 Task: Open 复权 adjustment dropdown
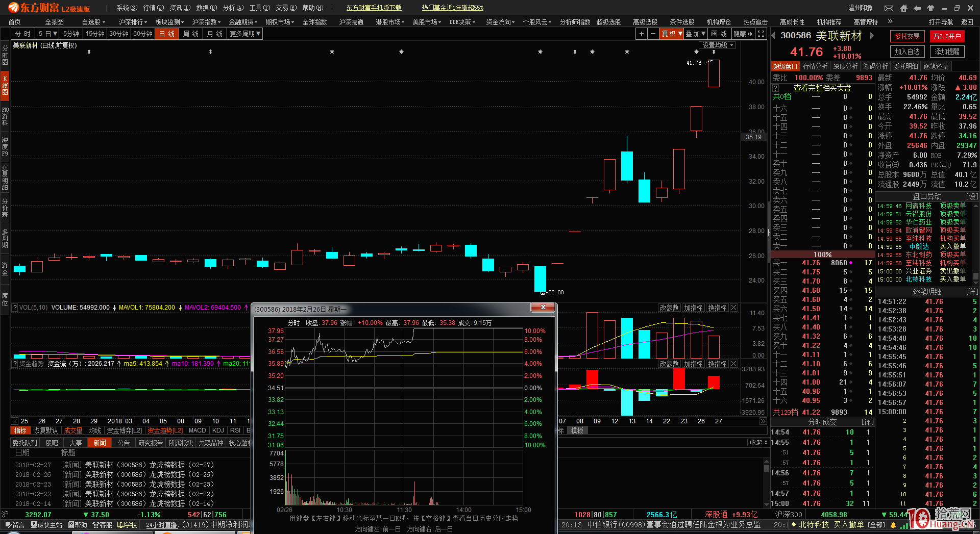pyautogui.click(x=672, y=34)
